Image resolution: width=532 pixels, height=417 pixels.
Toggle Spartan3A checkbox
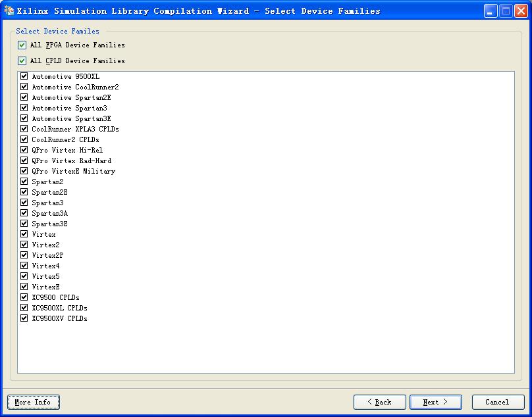tap(24, 213)
